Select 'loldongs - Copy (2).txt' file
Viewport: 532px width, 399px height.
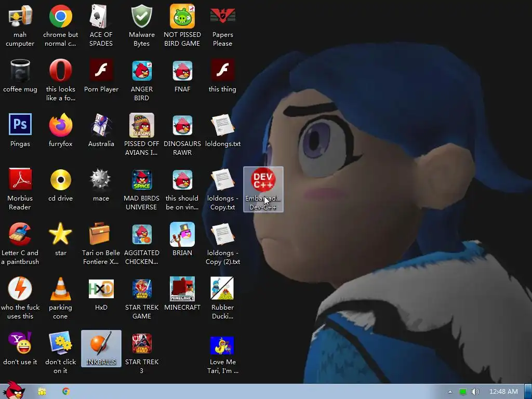click(x=222, y=244)
